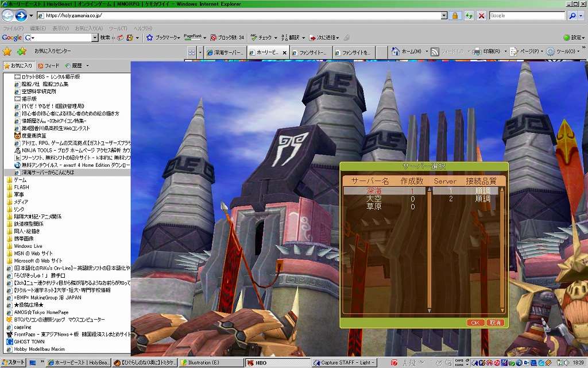Switch favorites panel to 履歴
The height and width of the screenshot is (368, 588).
[x=73, y=66]
